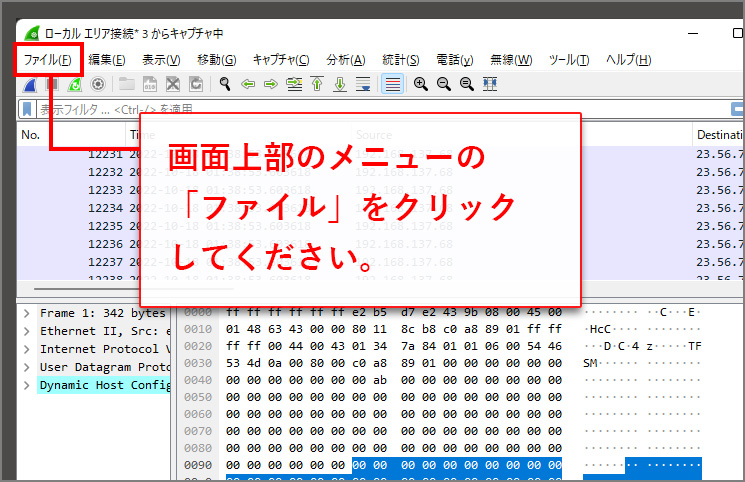The height and width of the screenshot is (482, 745).
Task: Open a capture file folder icon
Action: (x=126, y=85)
